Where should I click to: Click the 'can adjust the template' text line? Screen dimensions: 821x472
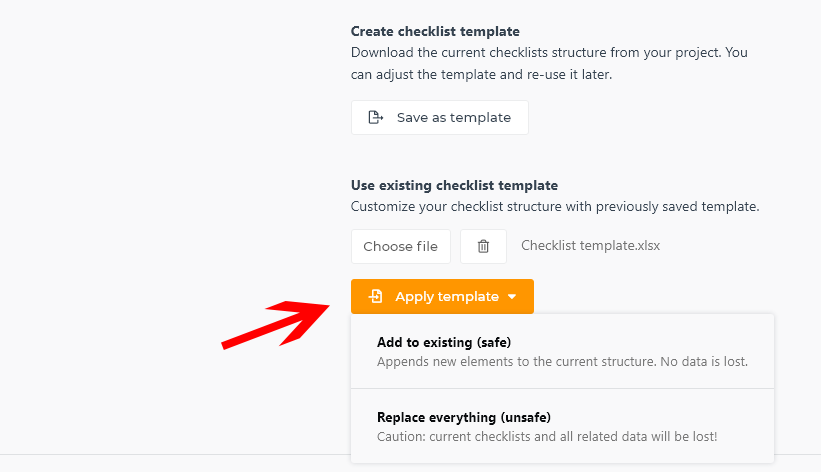[481, 74]
